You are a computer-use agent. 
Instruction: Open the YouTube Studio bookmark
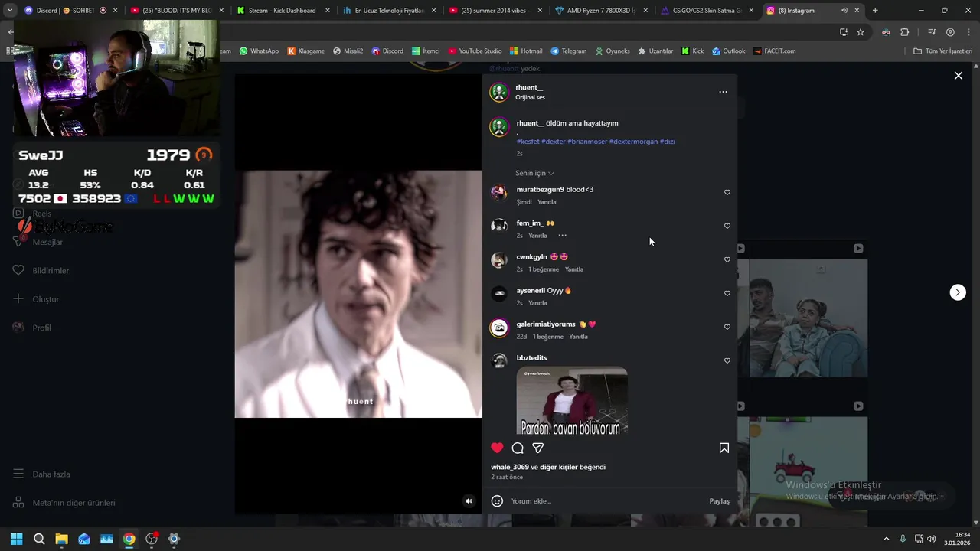475,51
